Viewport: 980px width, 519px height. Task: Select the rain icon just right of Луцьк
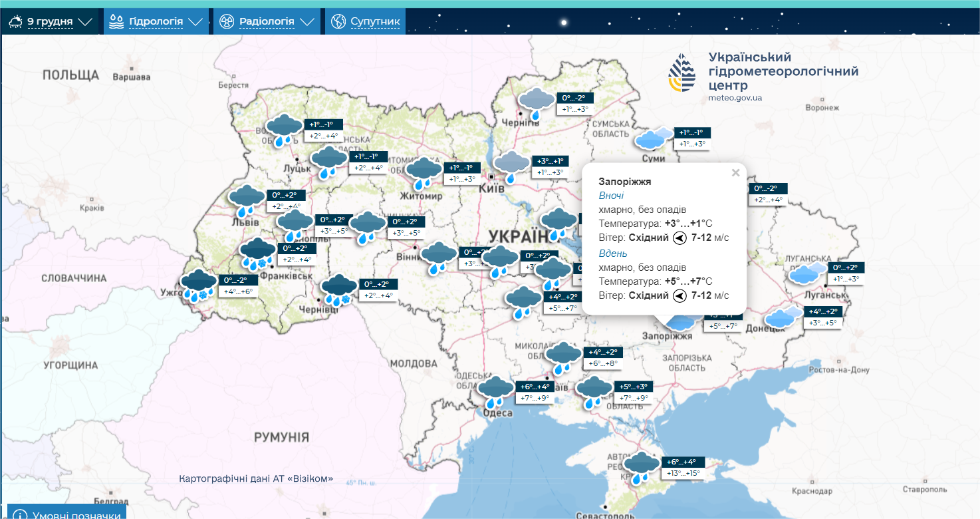point(328,162)
